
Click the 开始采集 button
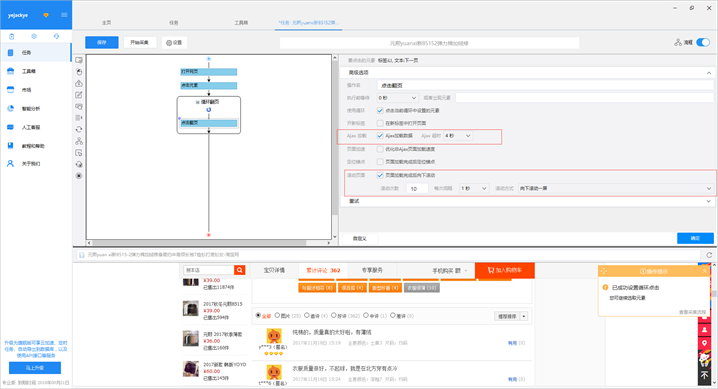pyautogui.click(x=140, y=43)
